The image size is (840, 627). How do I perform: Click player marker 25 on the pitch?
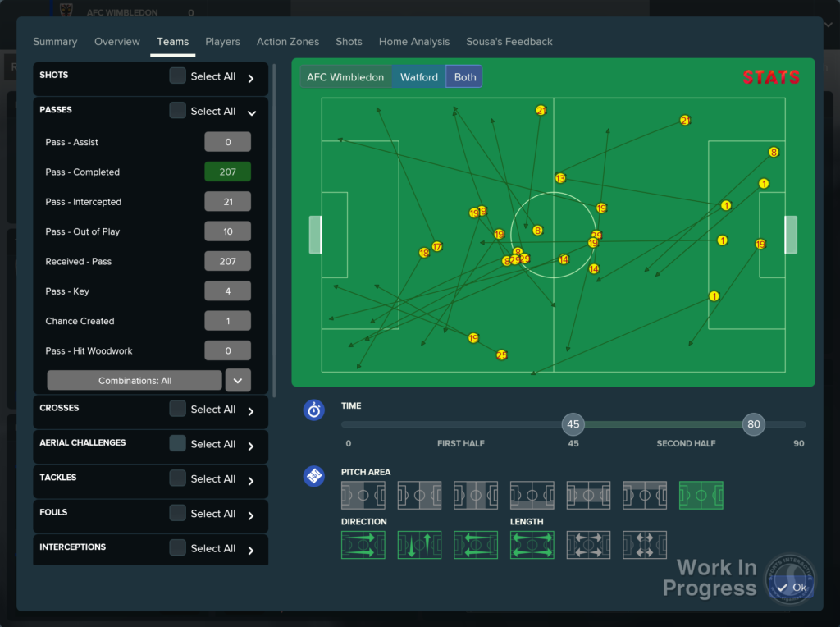501,355
